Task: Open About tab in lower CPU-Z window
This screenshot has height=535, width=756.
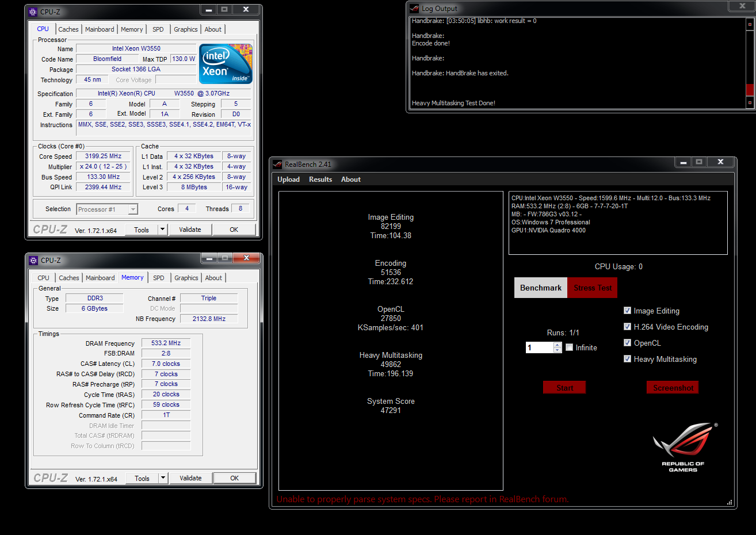Action: 213,278
